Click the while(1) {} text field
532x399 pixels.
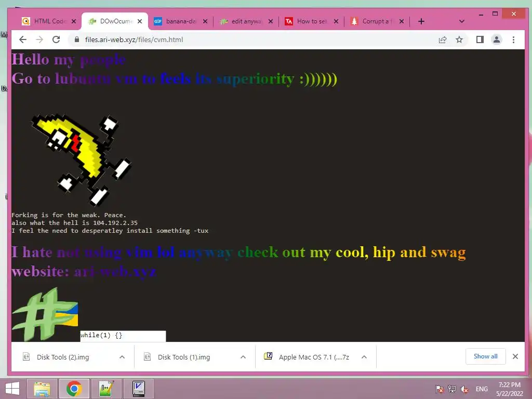coord(123,336)
